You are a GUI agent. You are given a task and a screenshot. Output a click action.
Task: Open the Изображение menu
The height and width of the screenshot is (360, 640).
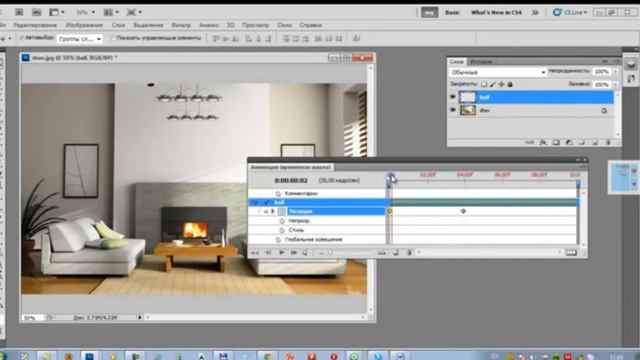84,25
